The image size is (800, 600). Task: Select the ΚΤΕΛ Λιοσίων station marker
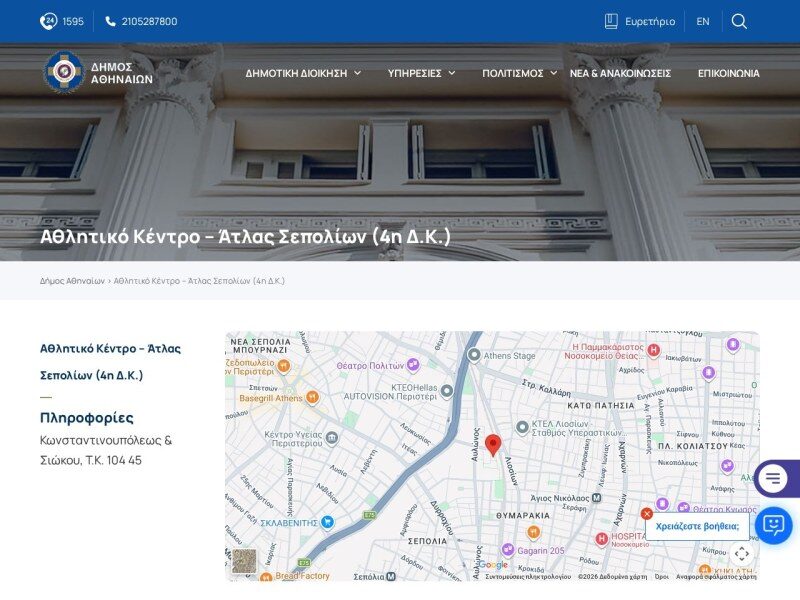pos(522,427)
